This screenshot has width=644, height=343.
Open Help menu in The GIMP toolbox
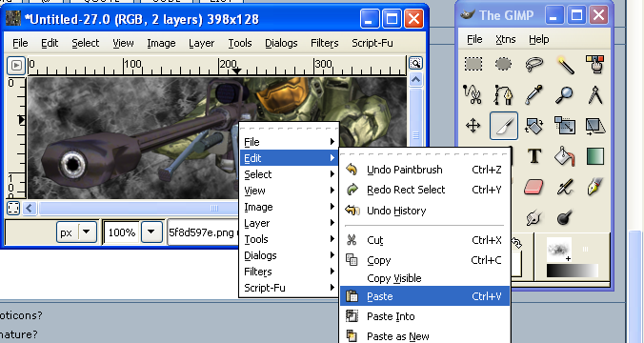point(538,39)
